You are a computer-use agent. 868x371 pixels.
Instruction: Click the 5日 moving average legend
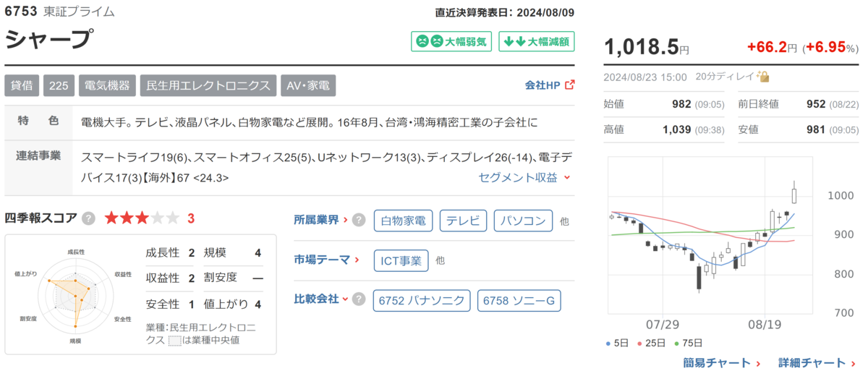pos(618,343)
